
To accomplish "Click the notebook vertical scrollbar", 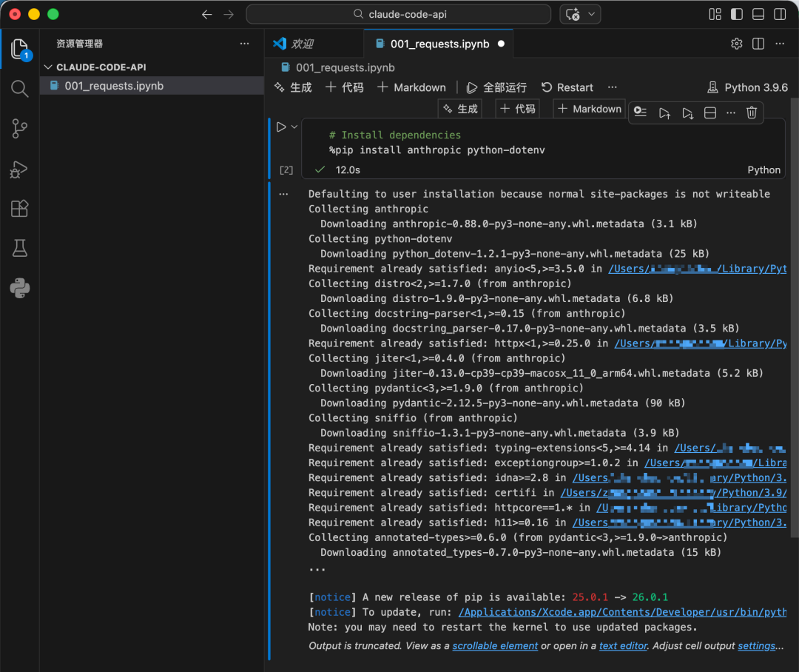I will (795, 316).
